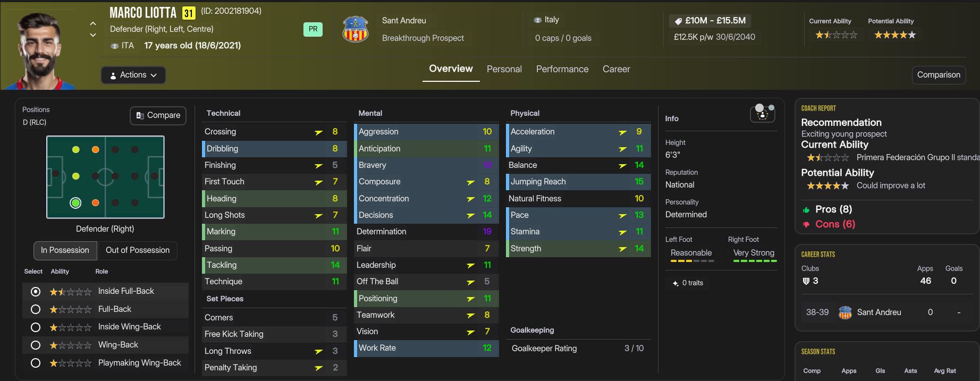Click the green PR status badge

pyautogui.click(x=313, y=29)
